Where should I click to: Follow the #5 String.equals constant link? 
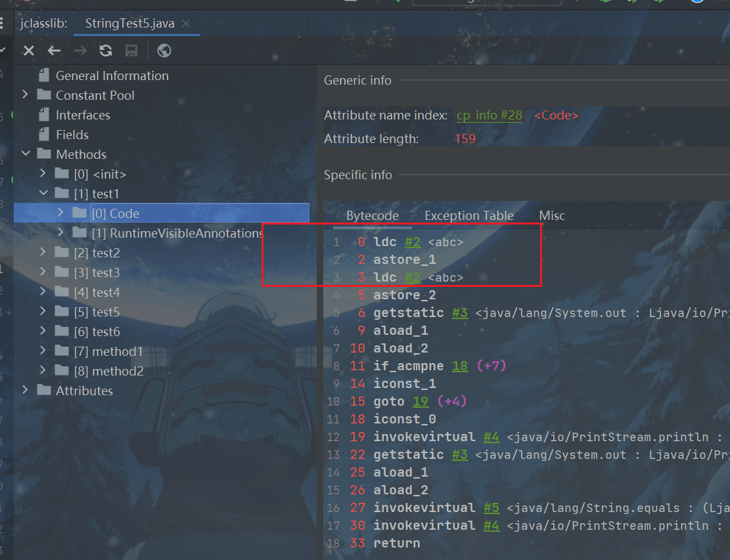(491, 507)
